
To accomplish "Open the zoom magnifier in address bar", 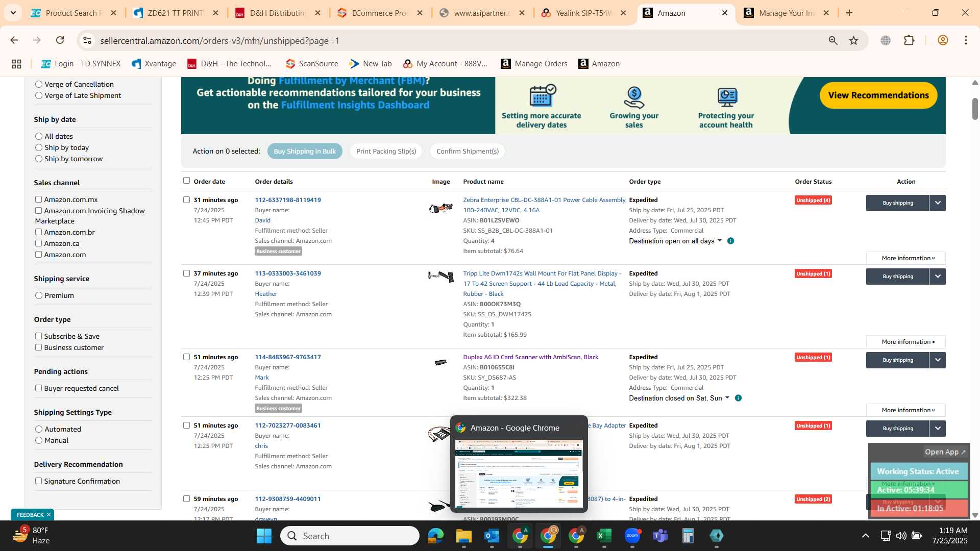I will pos(833,40).
